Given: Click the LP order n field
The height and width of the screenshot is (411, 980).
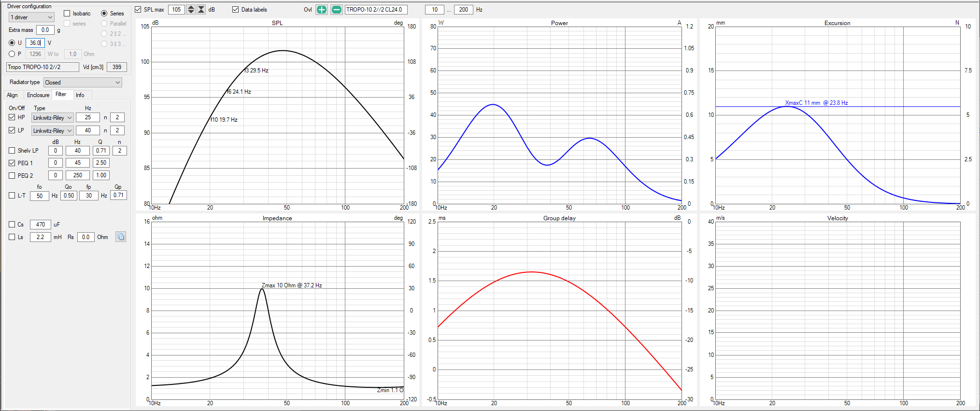Looking at the screenshot, I should [117, 130].
